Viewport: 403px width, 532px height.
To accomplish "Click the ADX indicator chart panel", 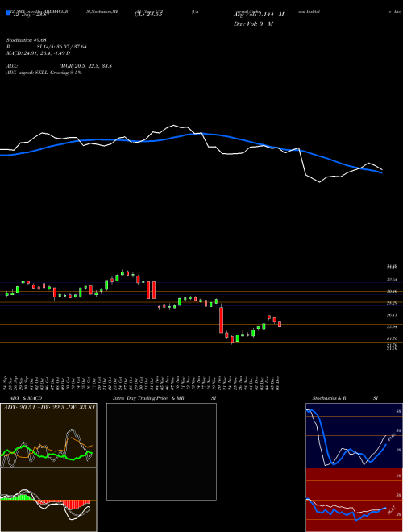I will (x=48, y=435).
